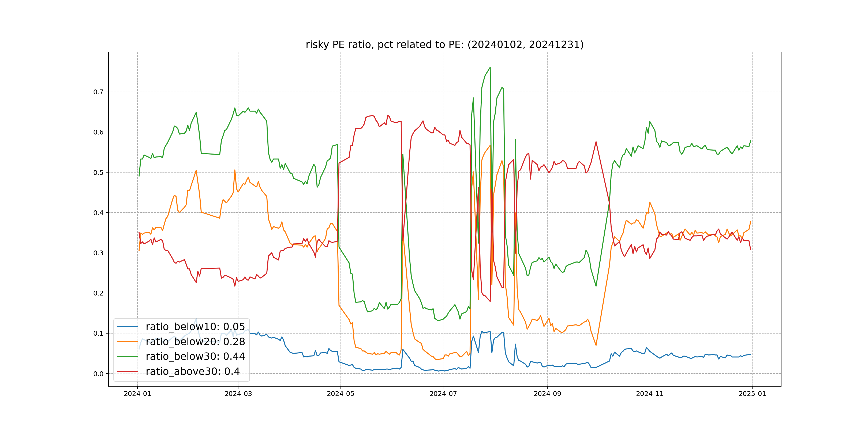Click the 0.5 y-axis tick label
The height and width of the screenshot is (434, 868).
(98, 173)
